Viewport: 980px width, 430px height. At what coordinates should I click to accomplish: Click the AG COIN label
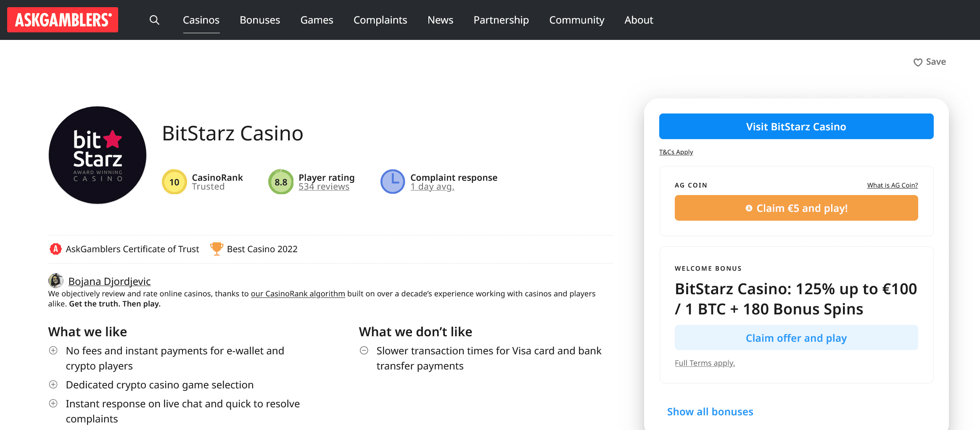691,185
